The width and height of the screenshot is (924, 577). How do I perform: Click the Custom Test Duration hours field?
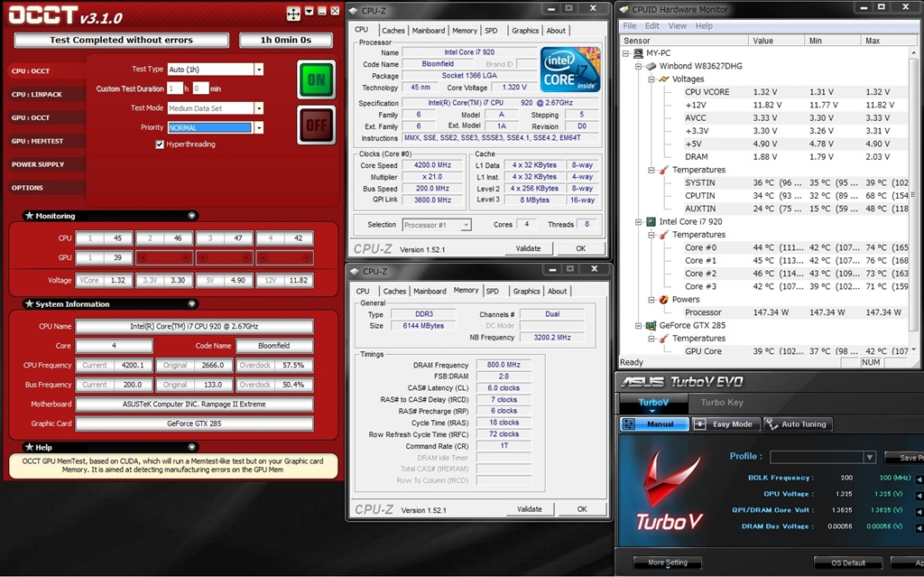click(175, 88)
